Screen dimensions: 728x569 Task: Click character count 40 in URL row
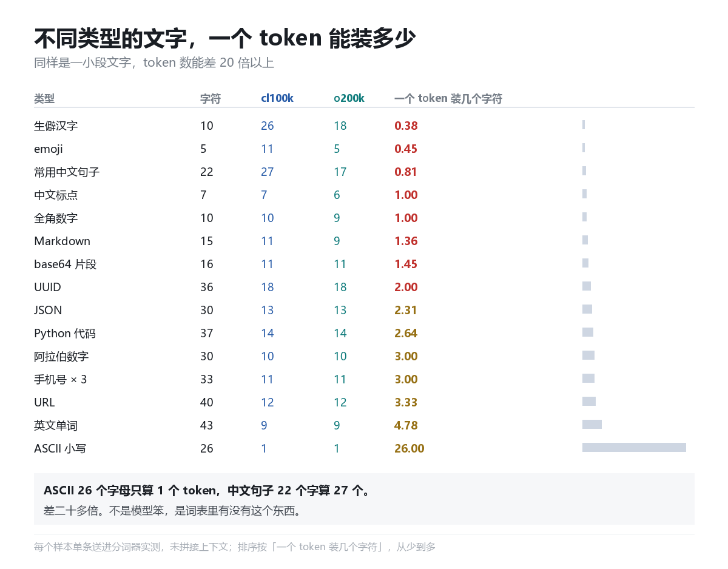point(207,403)
